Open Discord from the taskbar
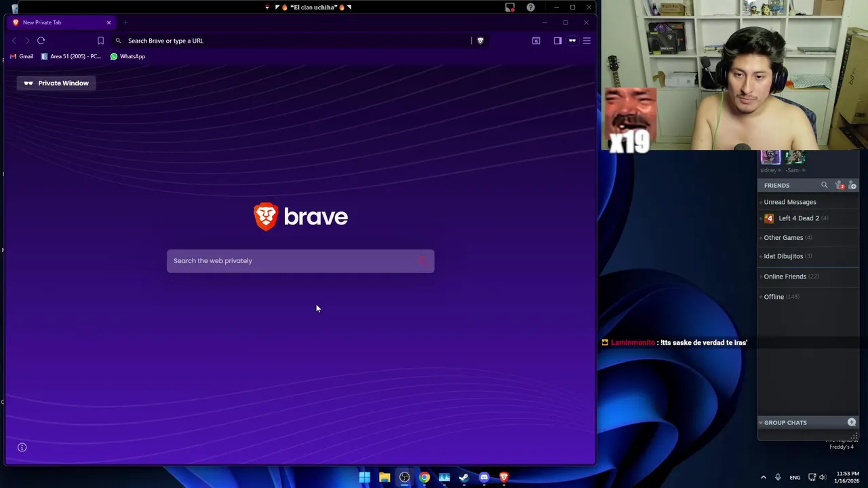868x488 pixels. 484,477
